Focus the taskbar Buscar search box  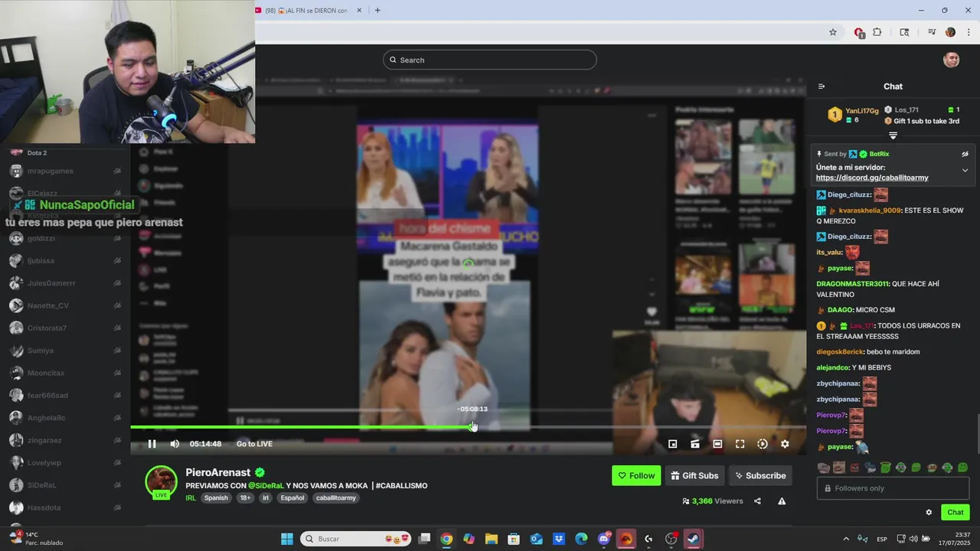tap(357, 539)
